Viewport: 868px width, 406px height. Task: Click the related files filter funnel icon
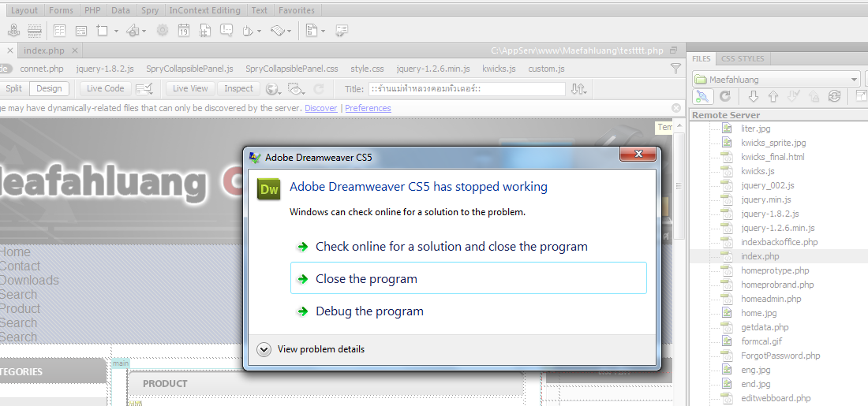point(675,69)
